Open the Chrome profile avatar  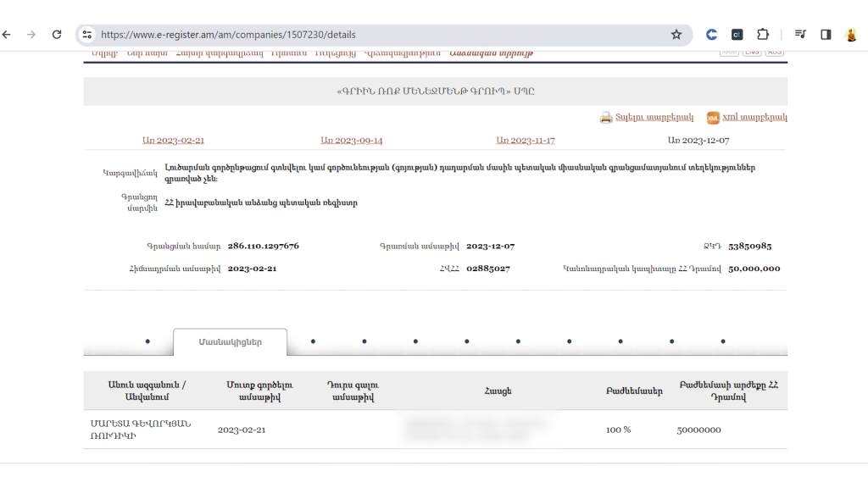pos(851,35)
